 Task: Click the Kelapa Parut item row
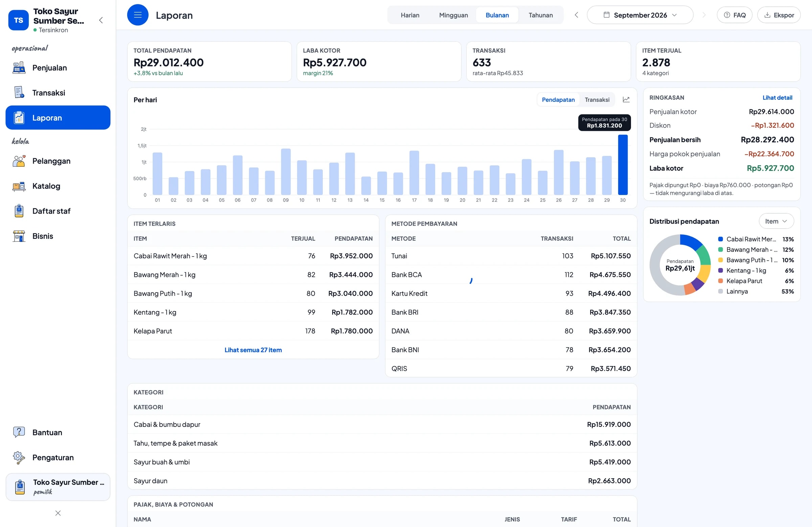[253, 331]
